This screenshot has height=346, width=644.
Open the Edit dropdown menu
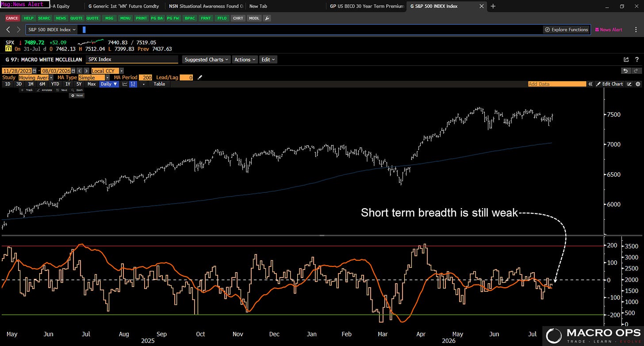point(268,60)
